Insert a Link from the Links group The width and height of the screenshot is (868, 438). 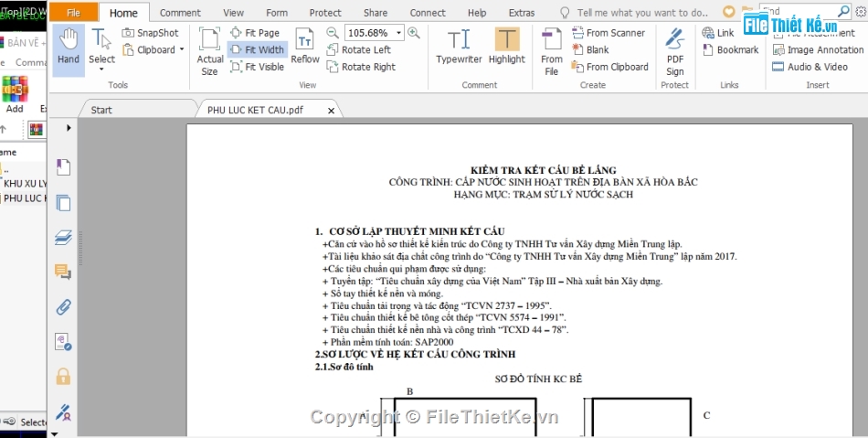(x=718, y=33)
